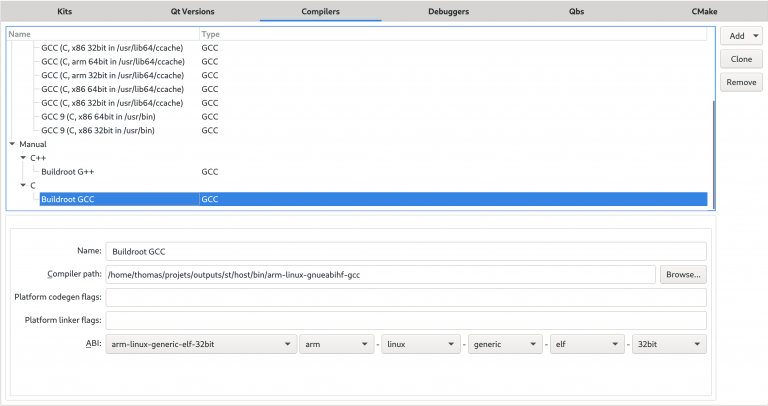Click into the Compiler path field

pos(381,275)
